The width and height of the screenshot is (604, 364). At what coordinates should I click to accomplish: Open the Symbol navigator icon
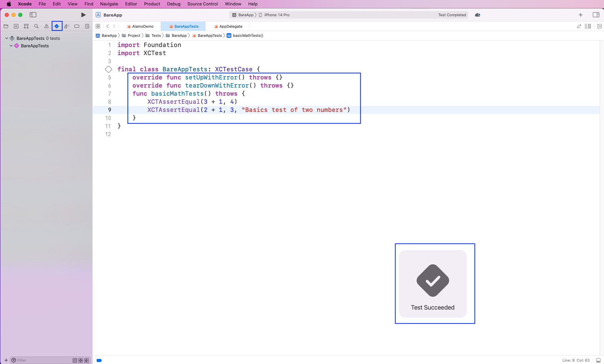[x=26, y=26]
